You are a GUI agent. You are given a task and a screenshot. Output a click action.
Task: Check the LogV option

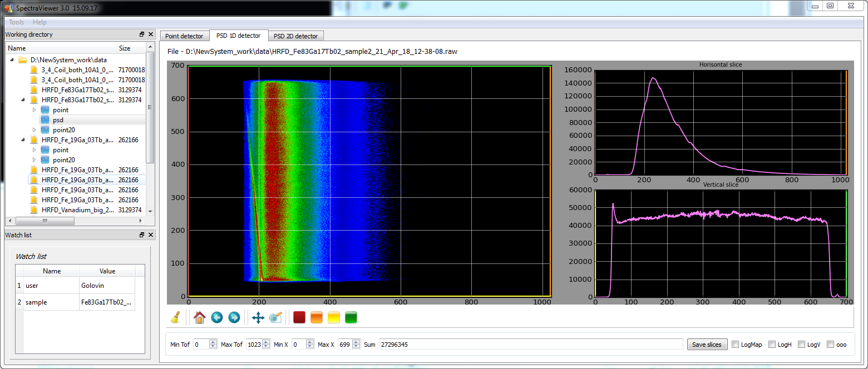point(802,345)
